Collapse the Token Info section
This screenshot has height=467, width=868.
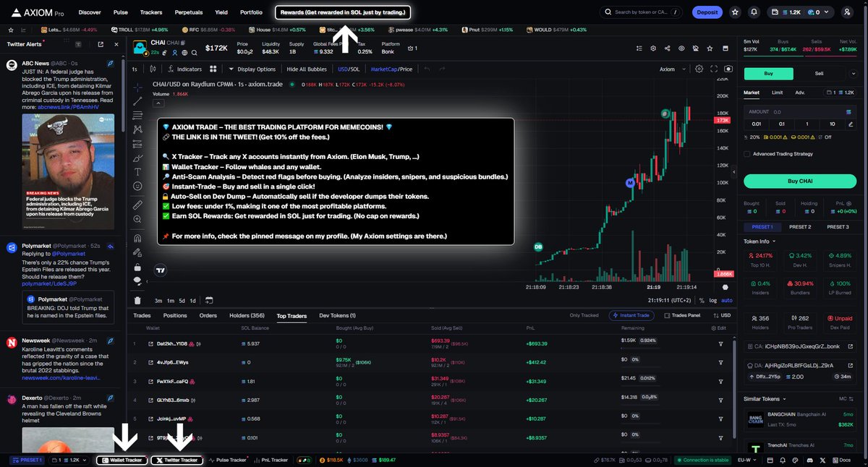[759, 241]
